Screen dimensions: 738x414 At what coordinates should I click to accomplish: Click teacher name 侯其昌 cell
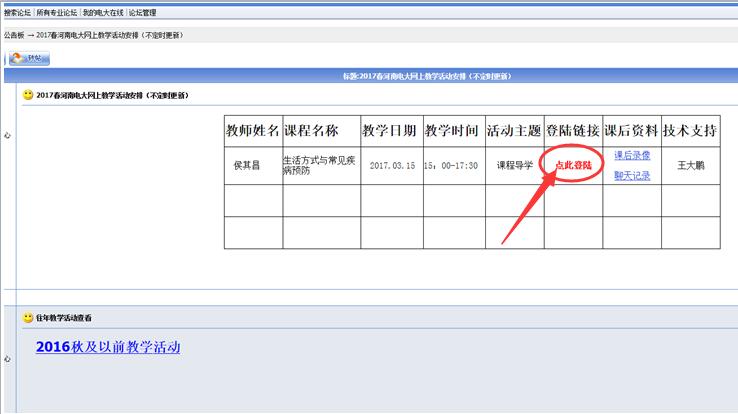point(246,165)
